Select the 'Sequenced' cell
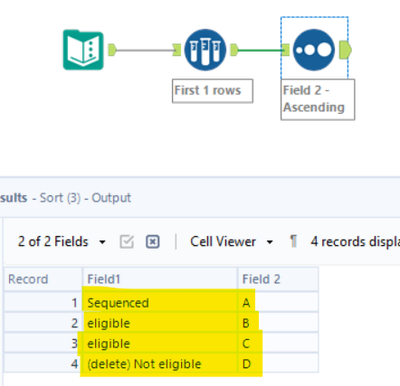The image size is (400, 386). pos(160,303)
